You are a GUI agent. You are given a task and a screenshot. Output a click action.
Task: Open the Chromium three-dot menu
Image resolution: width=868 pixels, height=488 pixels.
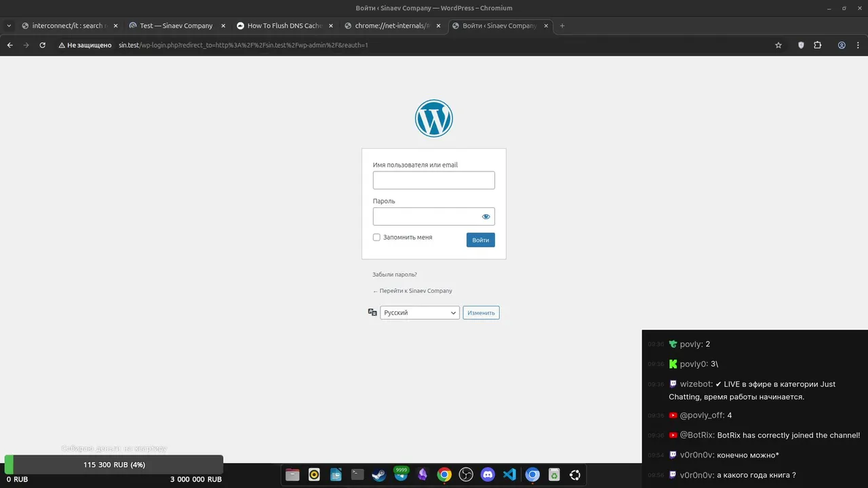point(858,45)
